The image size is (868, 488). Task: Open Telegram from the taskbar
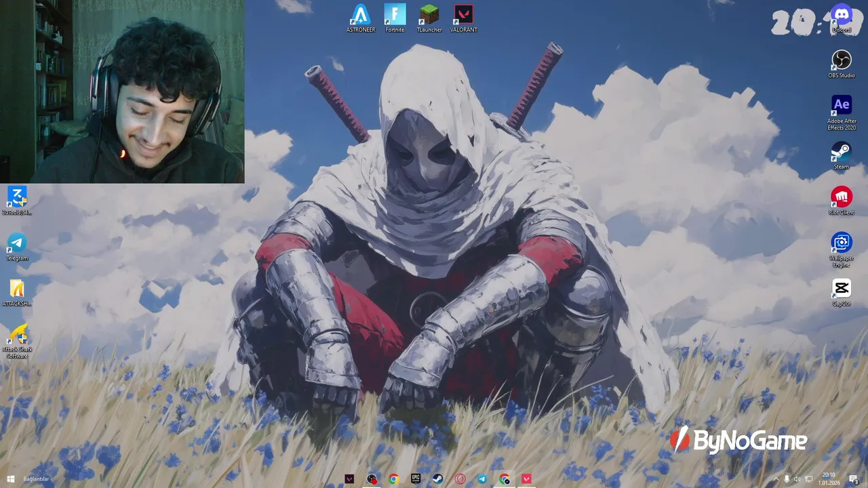pyautogui.click(x=482, y=479)
